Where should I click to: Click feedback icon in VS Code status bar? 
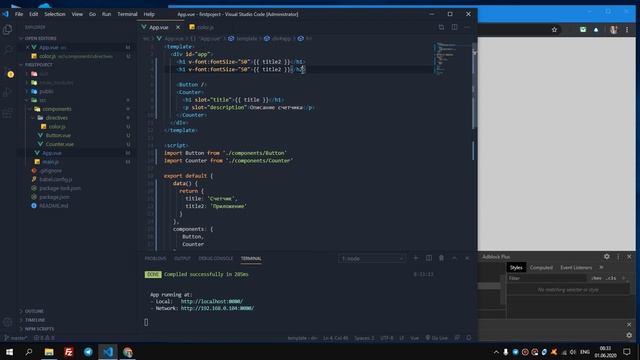(x=457, y=338)
